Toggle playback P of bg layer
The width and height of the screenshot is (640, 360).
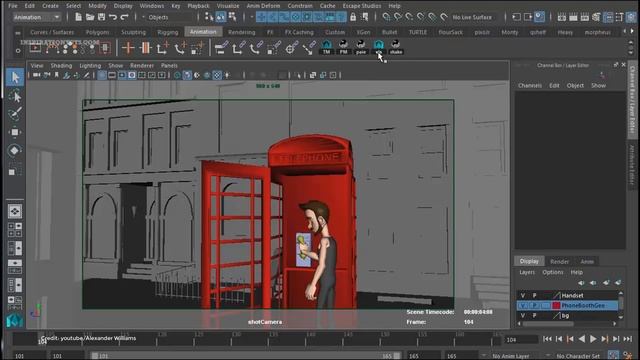pyautogui.click(x=534, y=316)
